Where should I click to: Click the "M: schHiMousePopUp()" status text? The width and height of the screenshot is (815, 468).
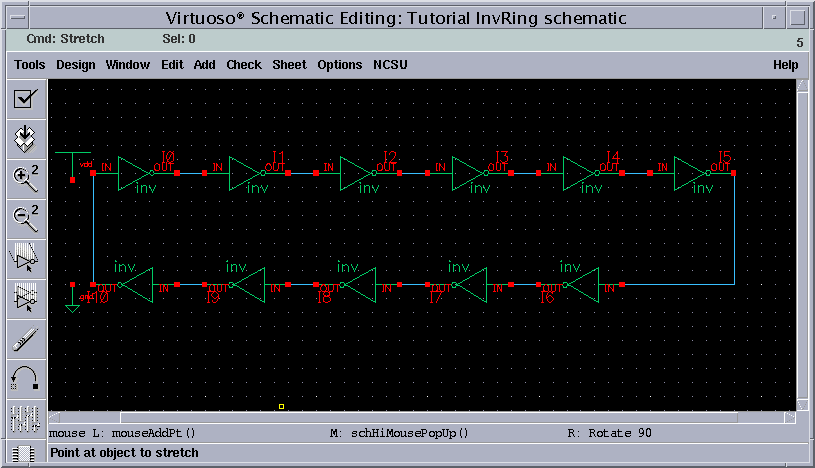point(399,433)
